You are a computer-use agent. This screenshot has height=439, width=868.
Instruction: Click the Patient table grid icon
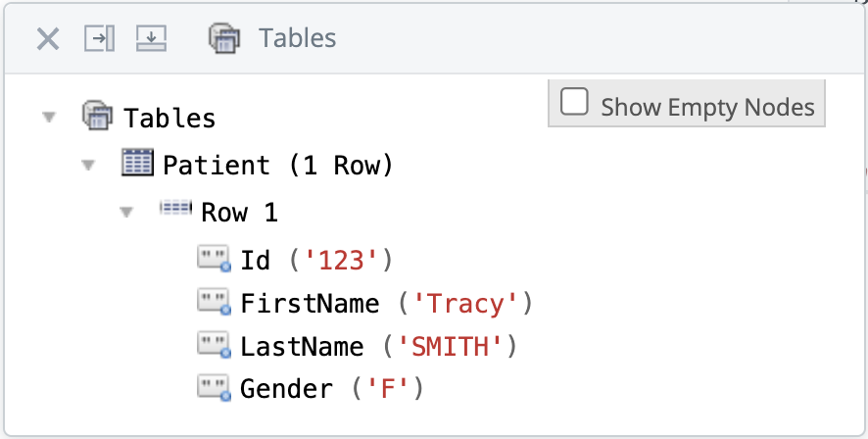click(138, 164)
